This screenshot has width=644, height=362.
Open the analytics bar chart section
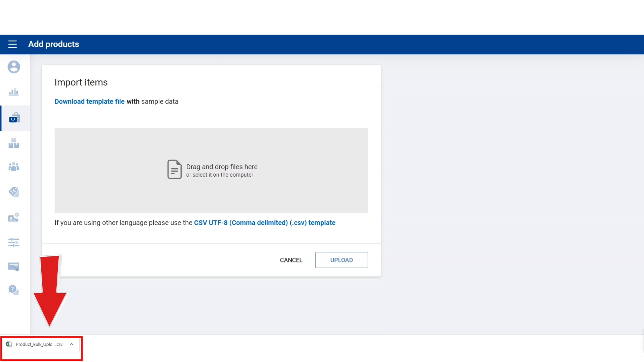14,92
